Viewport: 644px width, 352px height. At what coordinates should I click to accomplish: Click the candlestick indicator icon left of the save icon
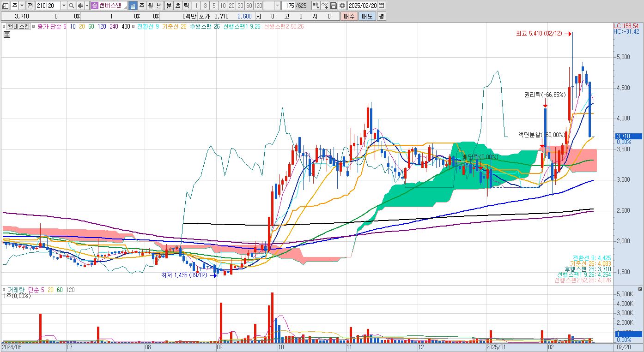point(316,6)
